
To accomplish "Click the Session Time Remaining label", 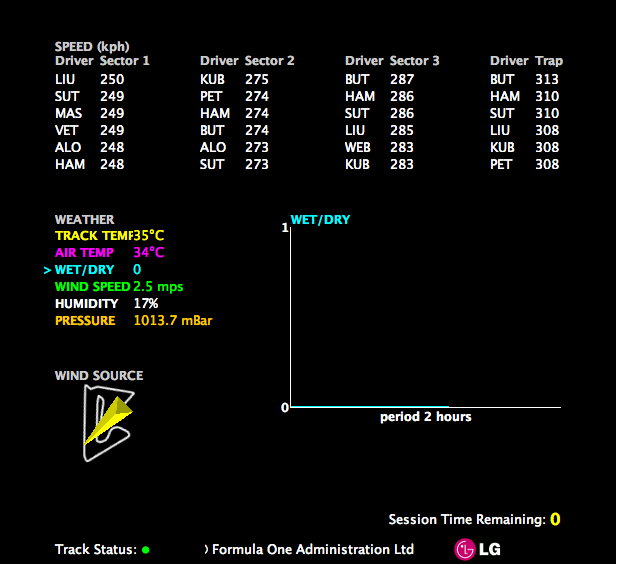I will click(x=467, y=520).
